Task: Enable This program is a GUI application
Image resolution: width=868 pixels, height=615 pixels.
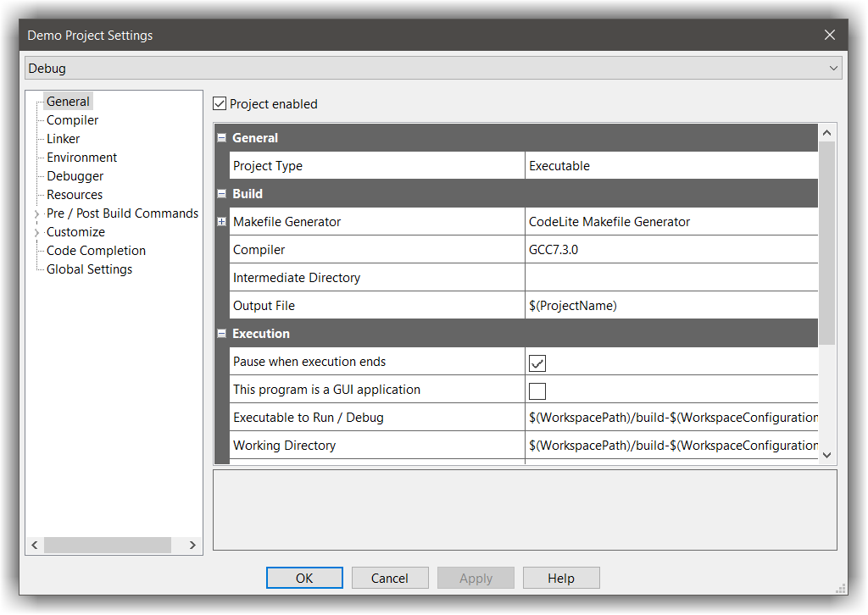Action: 537,389
